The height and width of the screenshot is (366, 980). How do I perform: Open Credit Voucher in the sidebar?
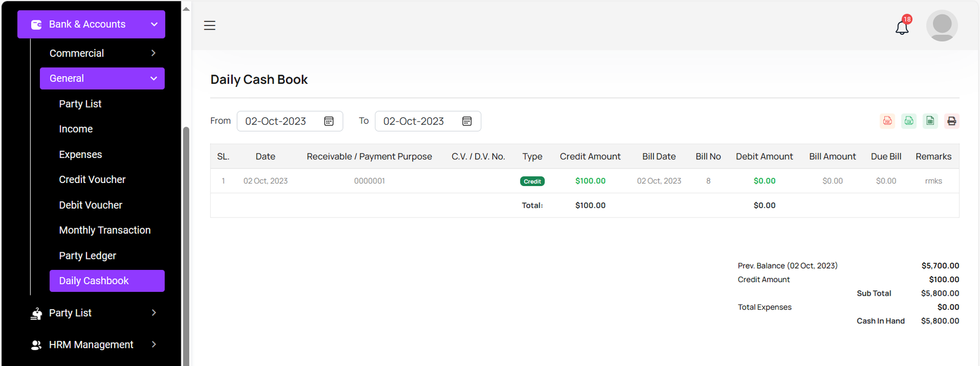(x=92, y=179)
